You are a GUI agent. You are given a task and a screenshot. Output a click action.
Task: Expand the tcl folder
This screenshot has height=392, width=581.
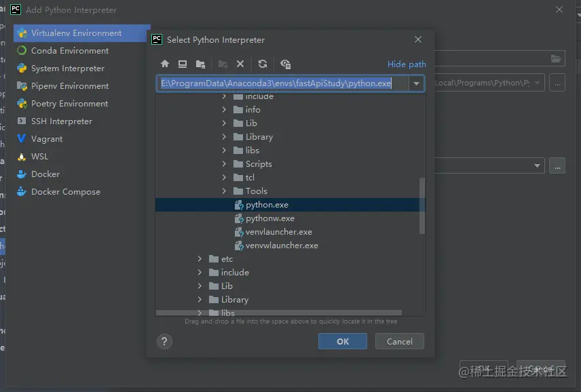(224, 177)
